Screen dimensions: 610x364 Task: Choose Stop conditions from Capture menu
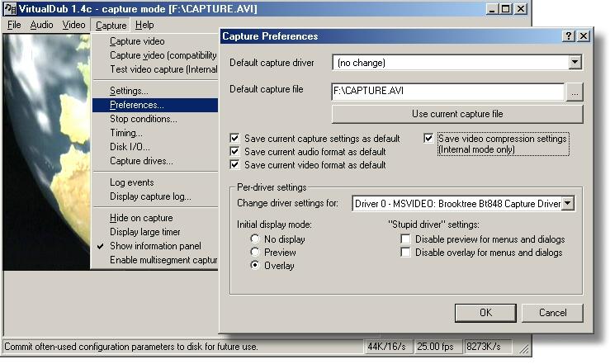[143, 119]
